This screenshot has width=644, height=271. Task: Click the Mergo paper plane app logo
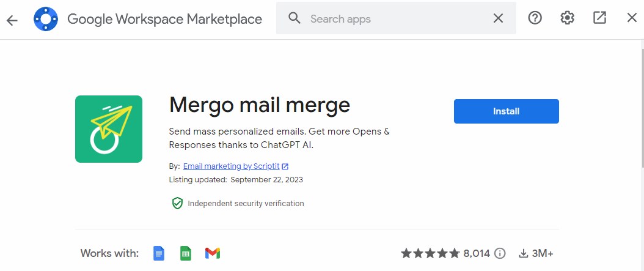tap(109, 129)
